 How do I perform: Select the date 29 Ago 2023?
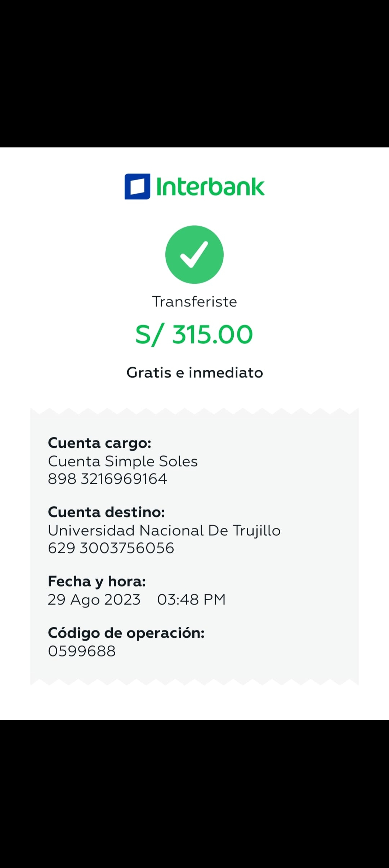94,599
